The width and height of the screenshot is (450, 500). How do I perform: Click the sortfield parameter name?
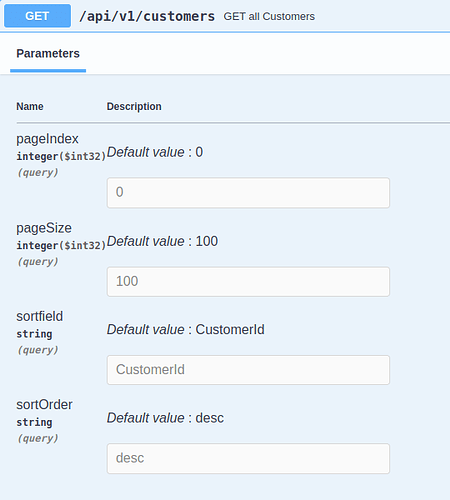40,316
